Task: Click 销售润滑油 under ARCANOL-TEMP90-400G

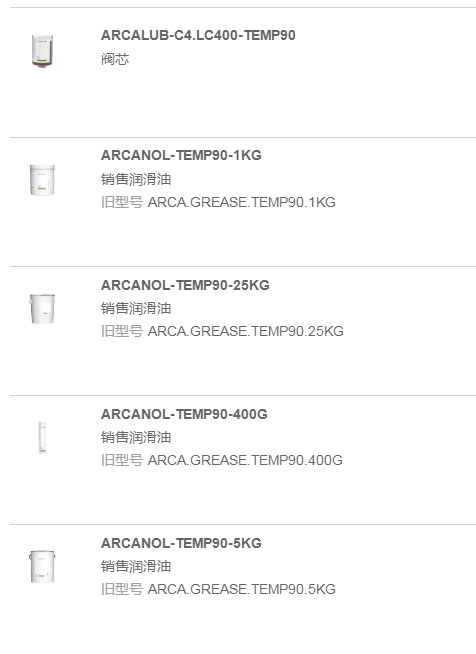Action: pyautogui.click(x=136, y=437)
